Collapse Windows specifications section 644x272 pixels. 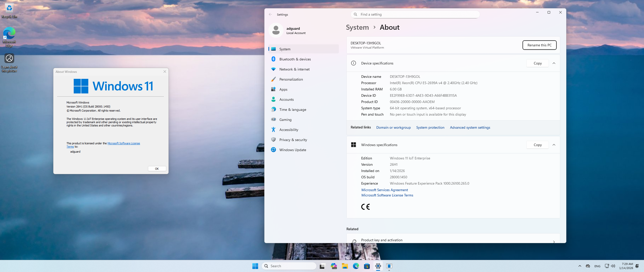(554, 145)
